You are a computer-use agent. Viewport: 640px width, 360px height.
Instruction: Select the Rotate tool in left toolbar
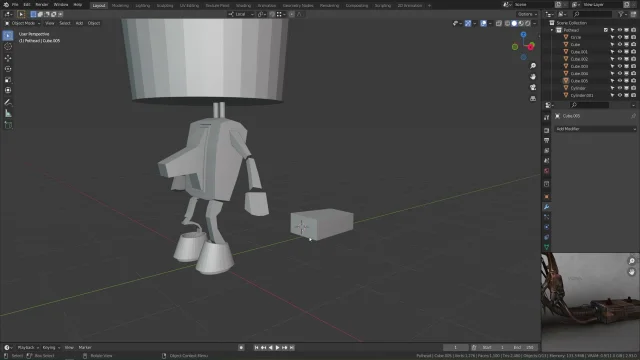(x=8, y=69)
